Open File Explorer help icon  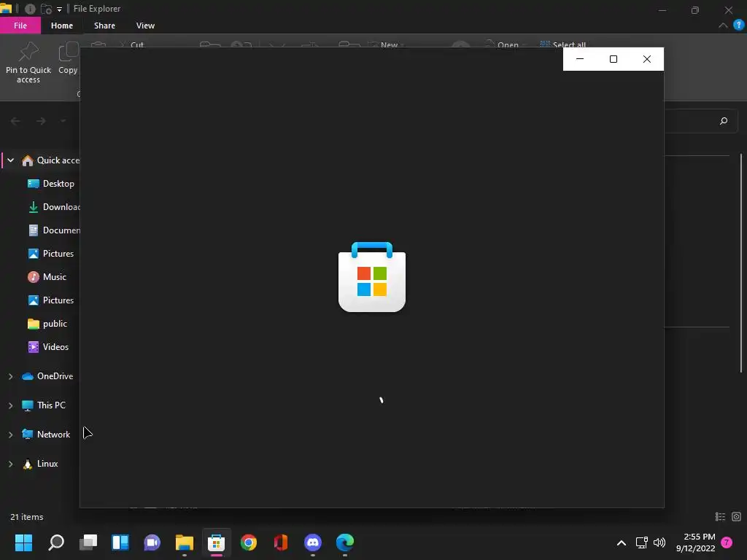coord(738,26)
